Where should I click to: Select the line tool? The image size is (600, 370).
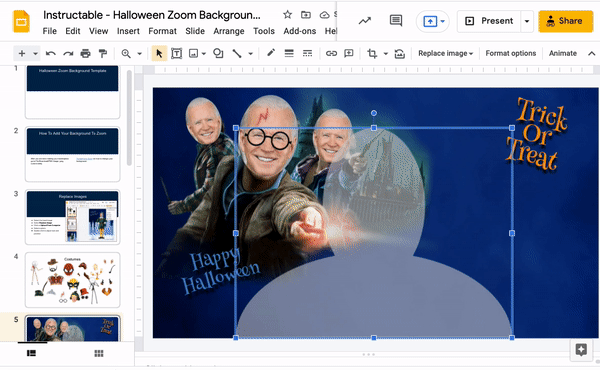tap(237, 54)
